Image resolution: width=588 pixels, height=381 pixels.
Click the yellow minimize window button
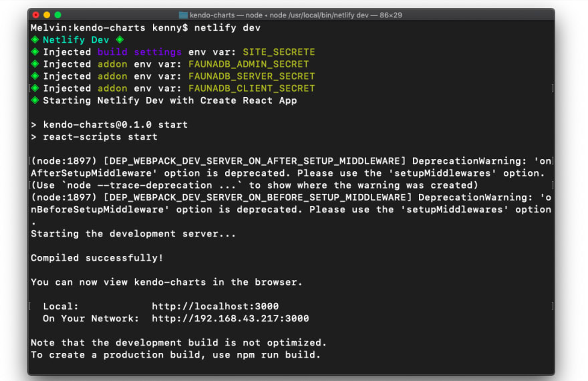coord(47,15)
